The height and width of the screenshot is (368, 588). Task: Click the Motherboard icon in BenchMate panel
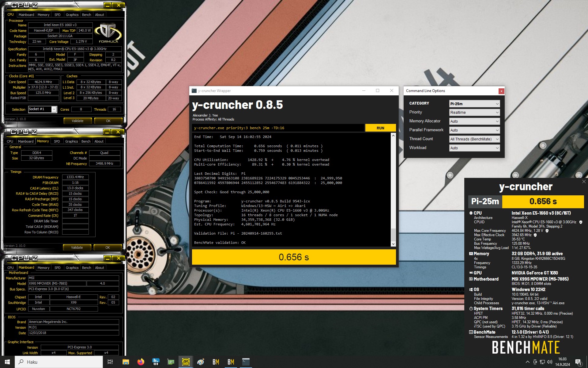[x=471, y=279]
